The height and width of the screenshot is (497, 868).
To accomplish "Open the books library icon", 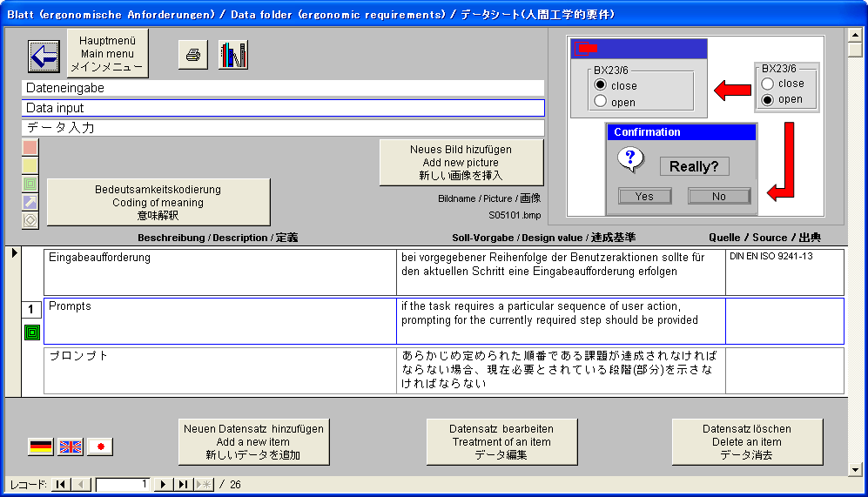I will point(232,55).
